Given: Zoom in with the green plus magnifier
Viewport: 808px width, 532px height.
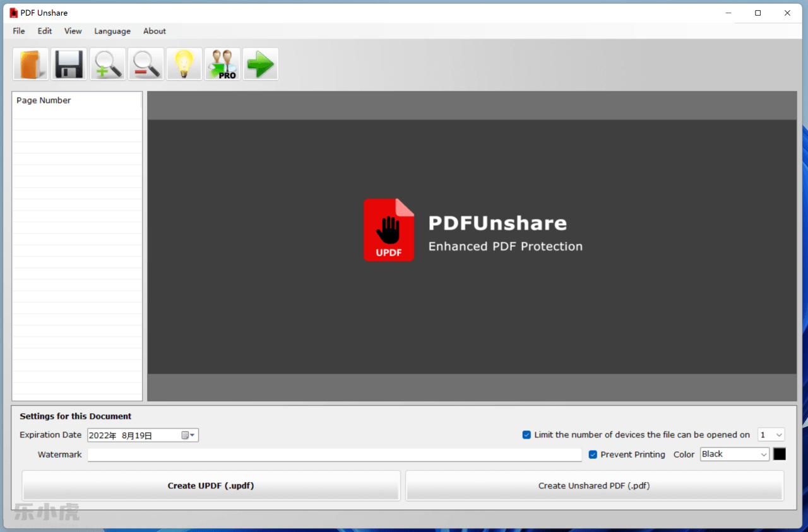Looking at the screenshot, I should pyautogui.click(x=107, y=64).
